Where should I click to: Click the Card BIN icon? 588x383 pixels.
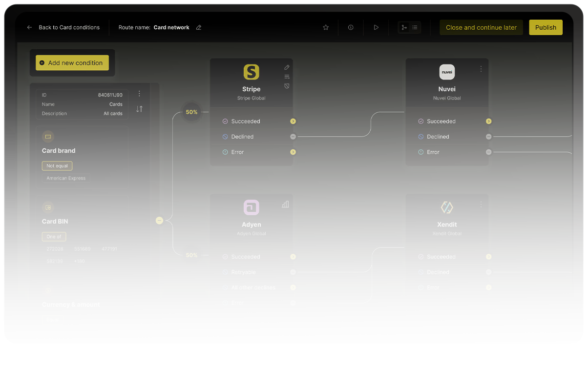coord(48,207)
